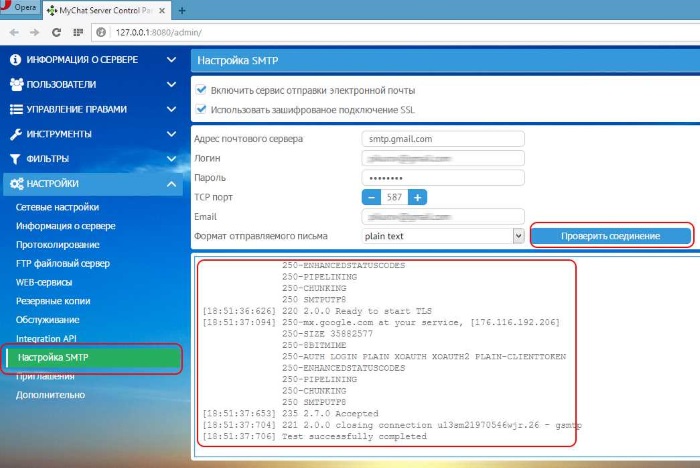The image size is (700, 468).
Task: Click mail server address field smtp.gmail.com
Action: (443, 139)
